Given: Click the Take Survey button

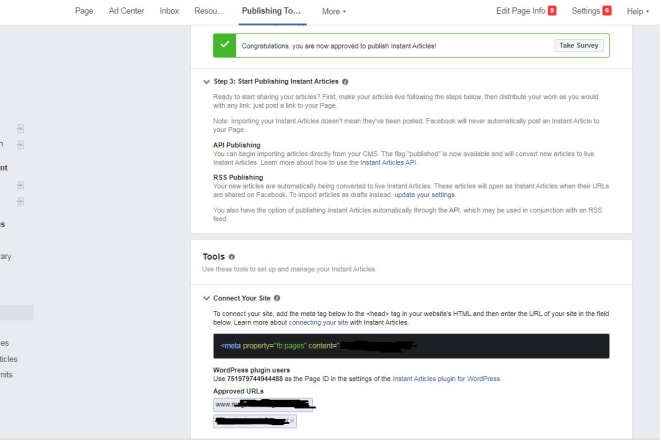Looking at the screenshot, I should coord(579,45).
